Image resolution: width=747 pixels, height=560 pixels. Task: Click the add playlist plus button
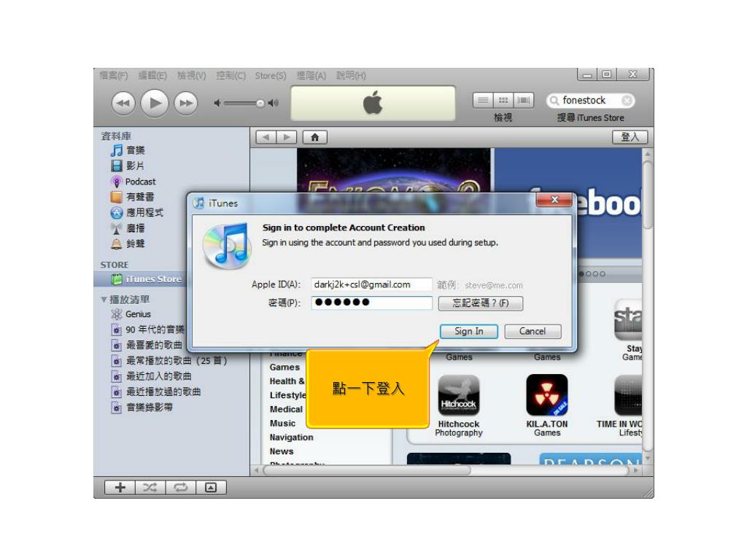[x=120, y=487]
